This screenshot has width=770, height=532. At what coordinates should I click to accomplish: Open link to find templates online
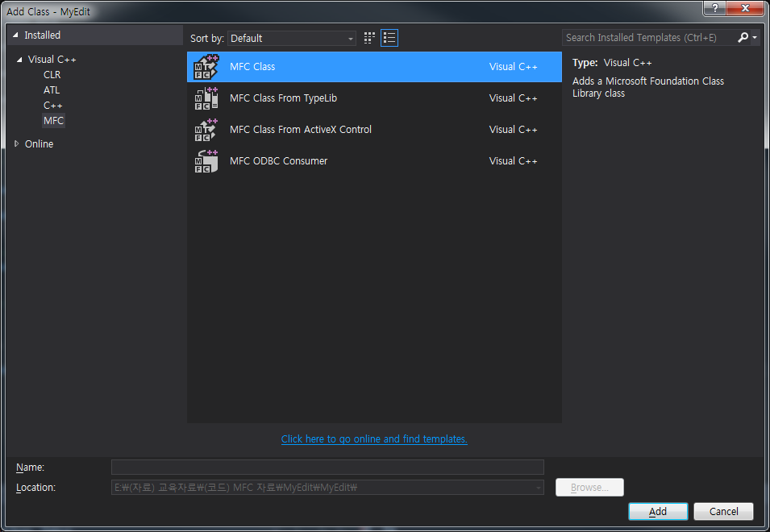click(374, 438)
